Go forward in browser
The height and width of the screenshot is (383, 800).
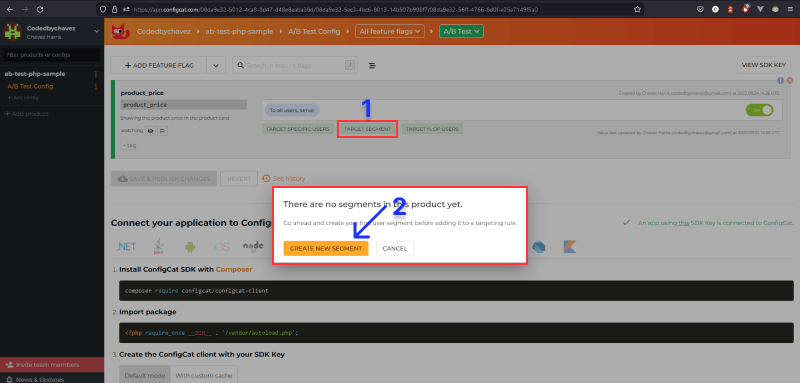[25, 9]
